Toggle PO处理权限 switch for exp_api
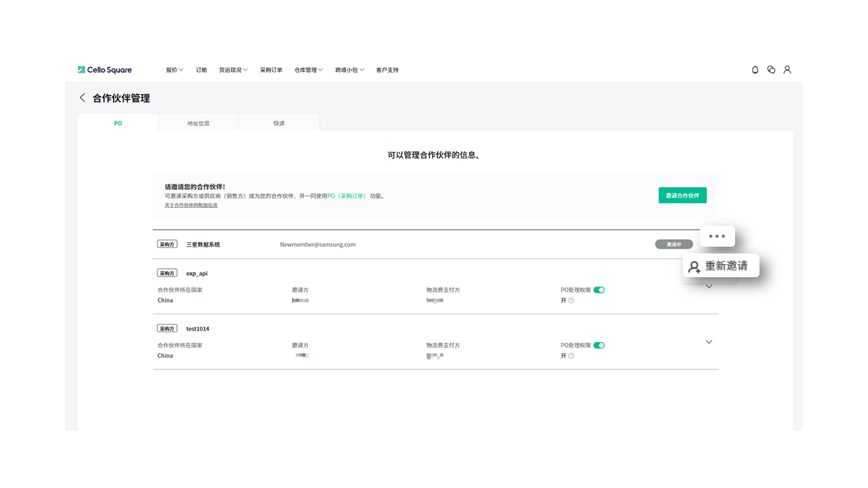The image size is (868, 488). (599, 290)
